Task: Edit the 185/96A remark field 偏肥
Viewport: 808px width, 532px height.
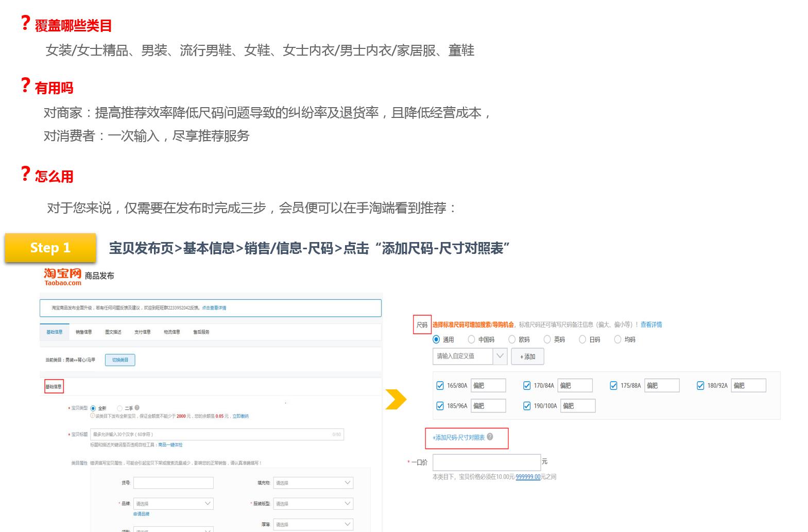Action: (x=488, y=406)
